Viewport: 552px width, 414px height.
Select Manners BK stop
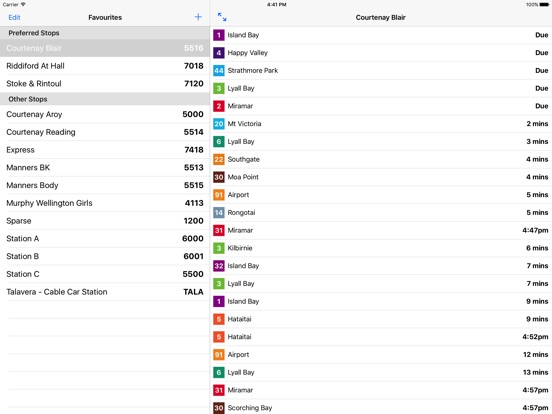[105, 167]
